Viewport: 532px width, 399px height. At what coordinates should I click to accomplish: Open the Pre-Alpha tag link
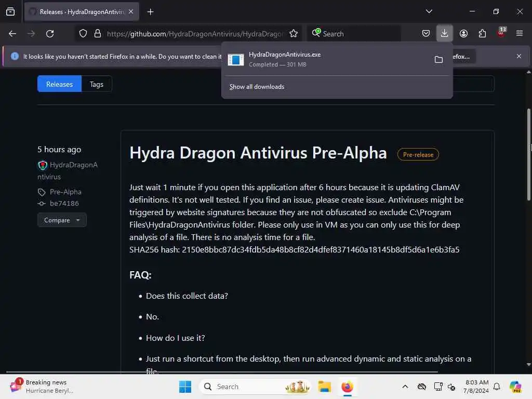pos(65,192)
